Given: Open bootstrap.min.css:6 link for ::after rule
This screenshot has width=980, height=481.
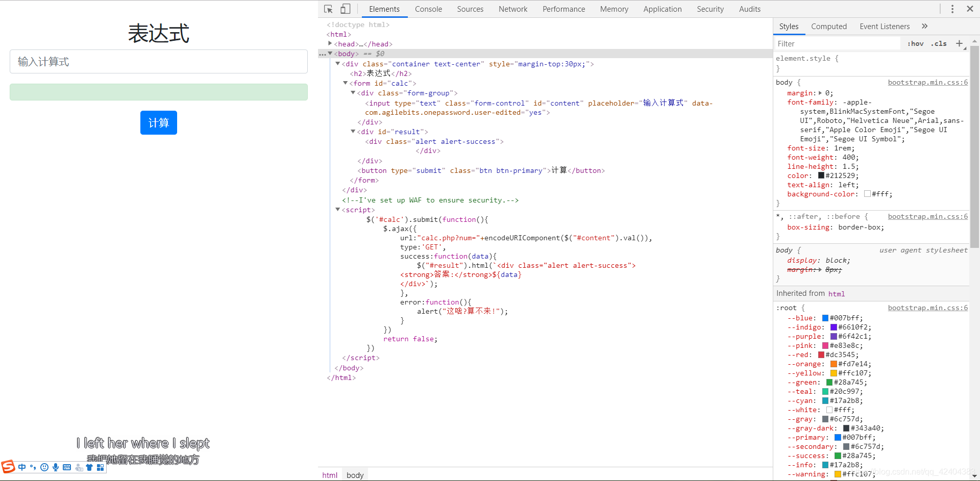Looking at the screenshot, I should point(927,216).
